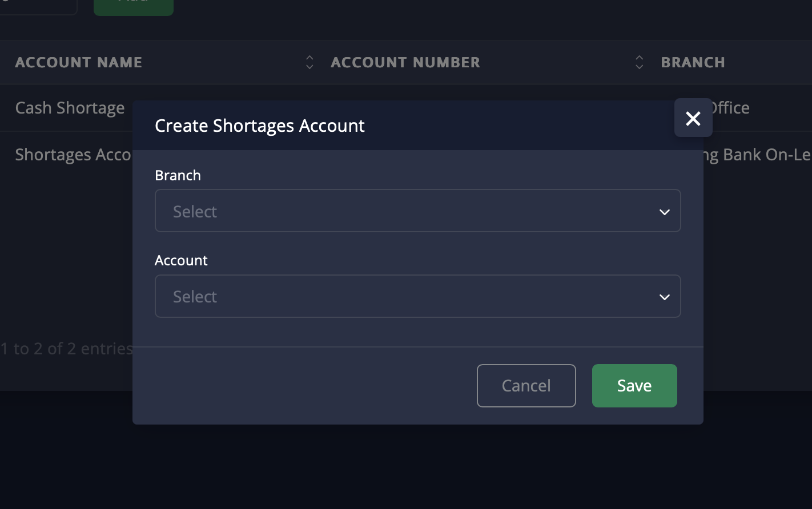
Task: Save the new shortages account
Action: (x=634, y=386)
